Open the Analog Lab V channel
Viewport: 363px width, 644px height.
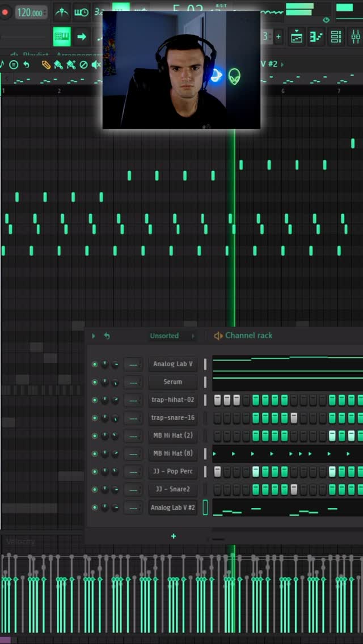coord(173,364)
